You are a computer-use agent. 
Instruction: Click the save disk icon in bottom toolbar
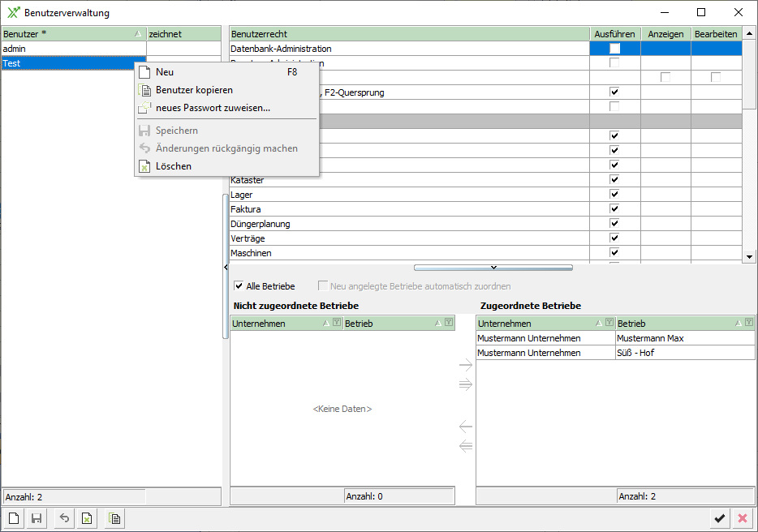coord(37,519)
